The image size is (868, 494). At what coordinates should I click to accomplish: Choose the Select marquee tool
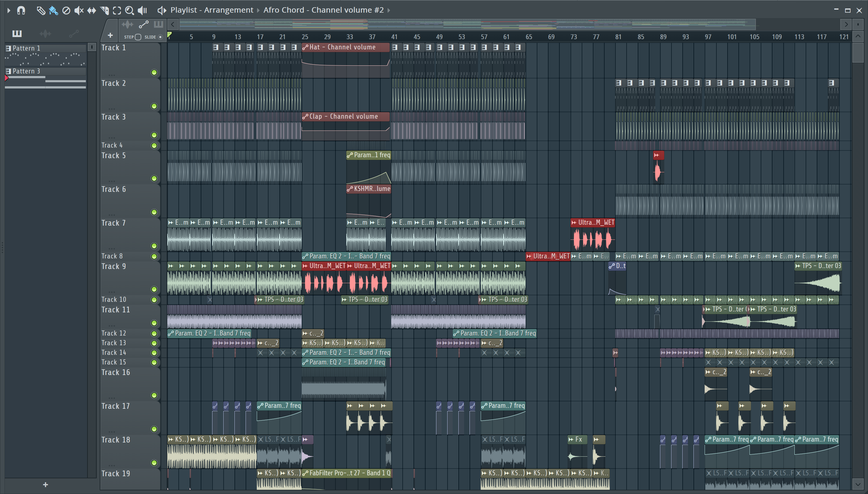click(117, 11)
